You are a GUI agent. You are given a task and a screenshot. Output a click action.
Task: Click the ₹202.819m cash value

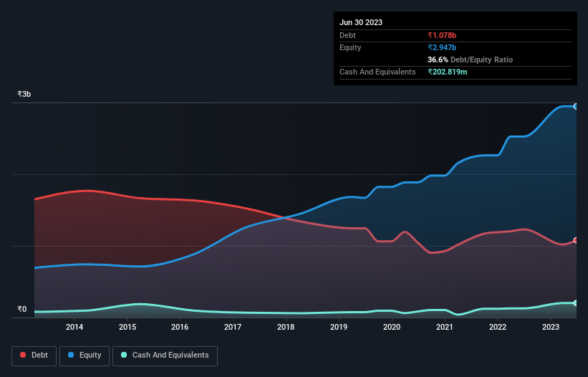pos(448,72)
